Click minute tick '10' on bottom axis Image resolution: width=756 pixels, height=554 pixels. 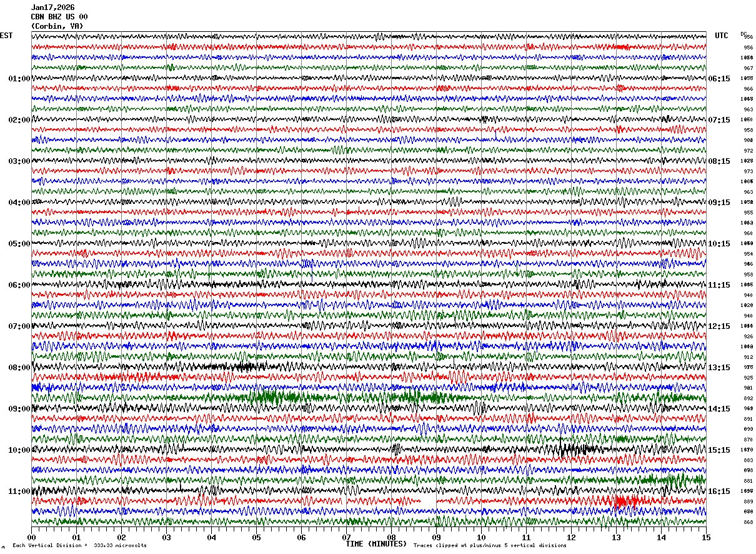tap(481, 537)
